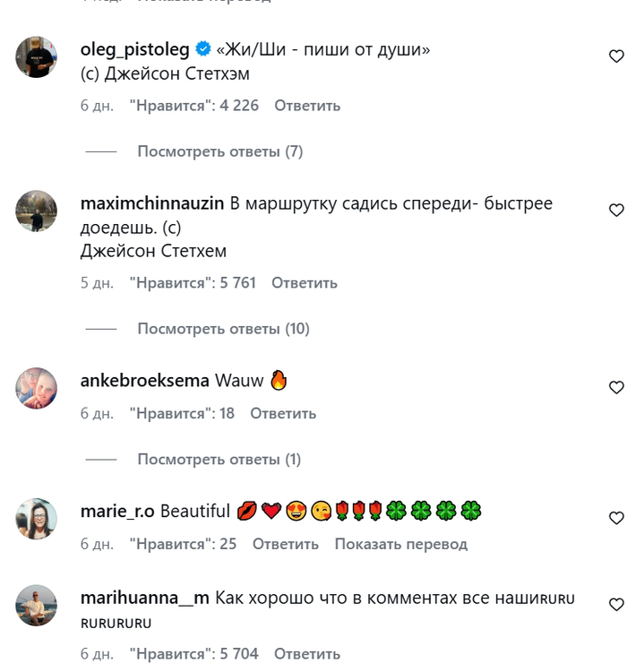View the 4 226 likes on oleg_pistoleg's comment
The height and width of the screenshot is (672, 627).
pos(194,106)
